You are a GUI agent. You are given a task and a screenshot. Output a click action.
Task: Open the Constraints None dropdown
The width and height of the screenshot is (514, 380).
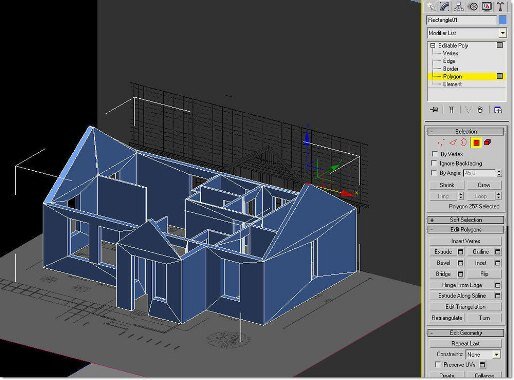(x=483, y=354)
